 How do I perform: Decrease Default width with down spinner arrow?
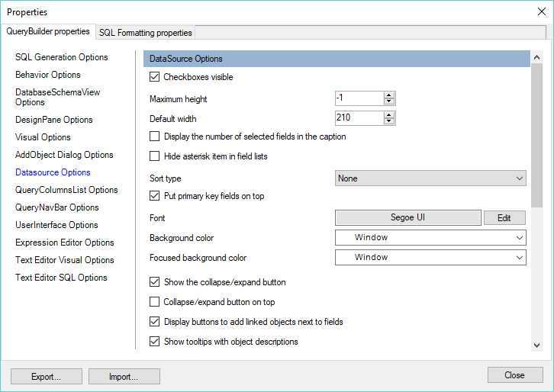(x=389, y=121)
